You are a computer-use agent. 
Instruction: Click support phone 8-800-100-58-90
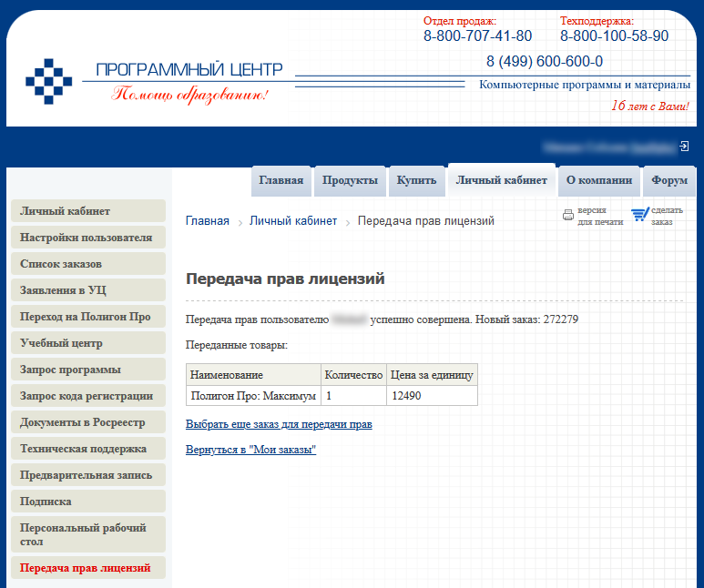(614, 35)
